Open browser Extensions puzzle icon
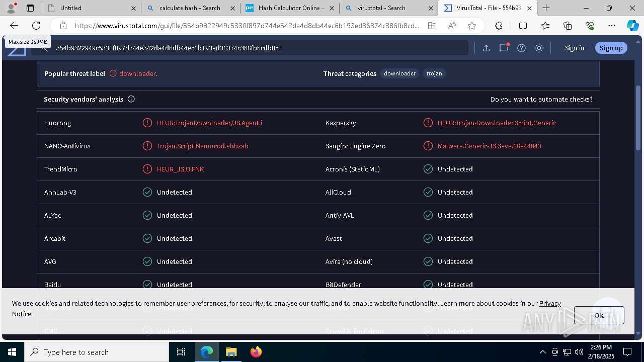The width and height of the screenshot is (644, 362). (x=499, y=26)
